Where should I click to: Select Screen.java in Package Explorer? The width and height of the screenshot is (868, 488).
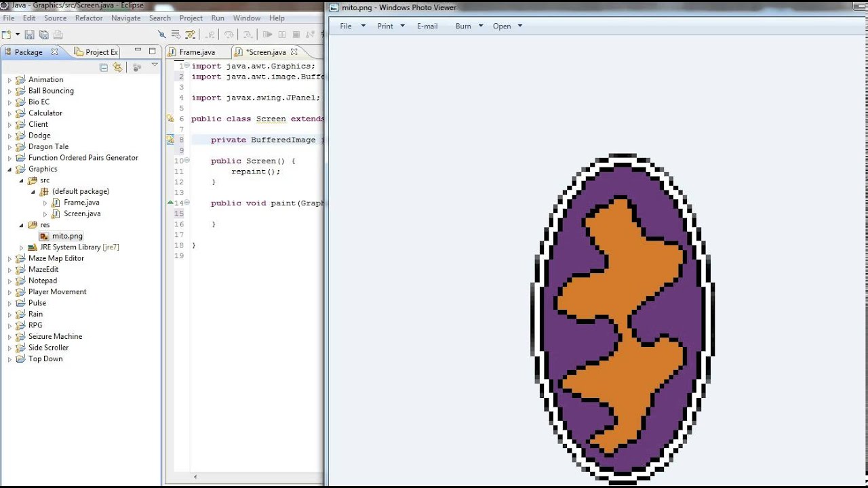(x=82, y=213)
